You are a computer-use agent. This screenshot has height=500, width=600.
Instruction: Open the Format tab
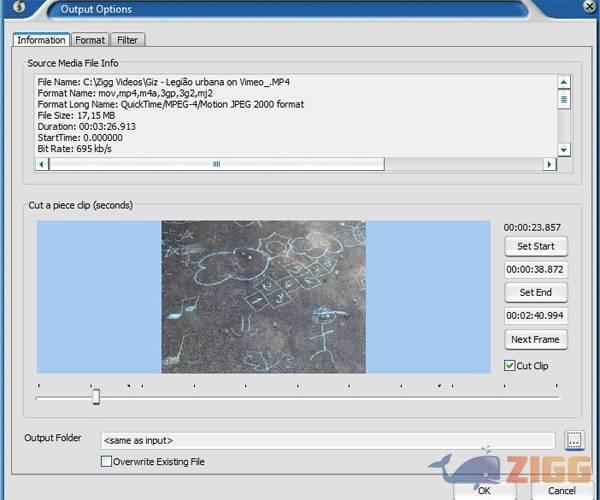(x=90, y=40)
